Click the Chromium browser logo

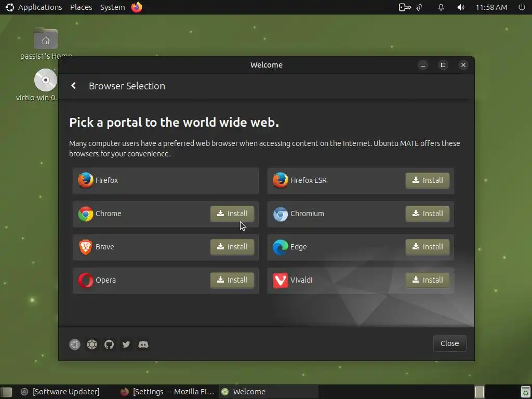click(x=280, y=214)
